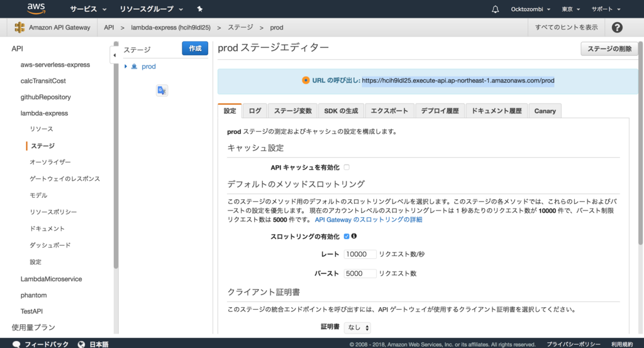Open the notifications bell

coord(496,9)
